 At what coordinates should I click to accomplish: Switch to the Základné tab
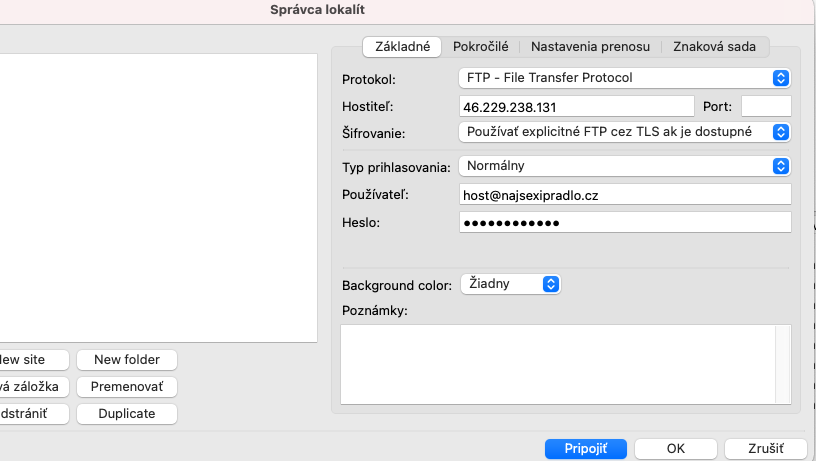(x=402, y=46)
